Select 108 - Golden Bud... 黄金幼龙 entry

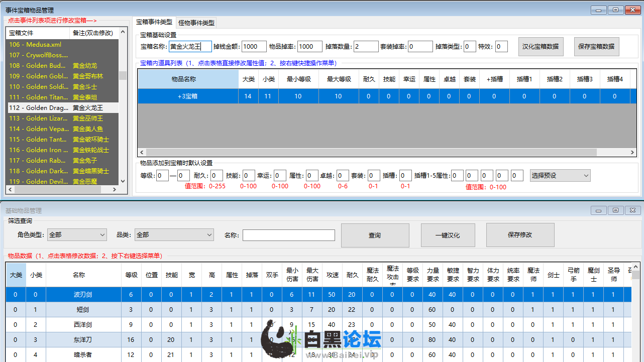coord(63,66)
